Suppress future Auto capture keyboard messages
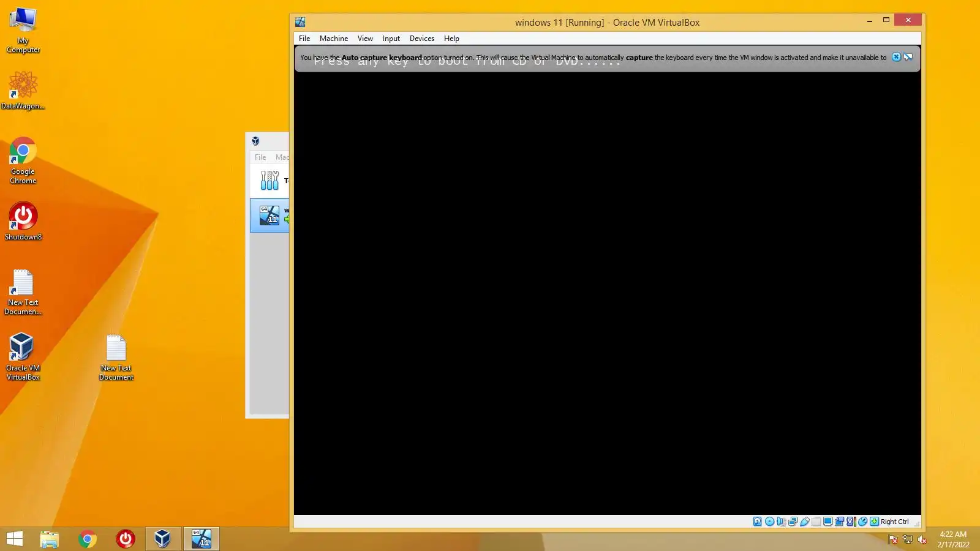The image size is (980, 551). (908, 57)
